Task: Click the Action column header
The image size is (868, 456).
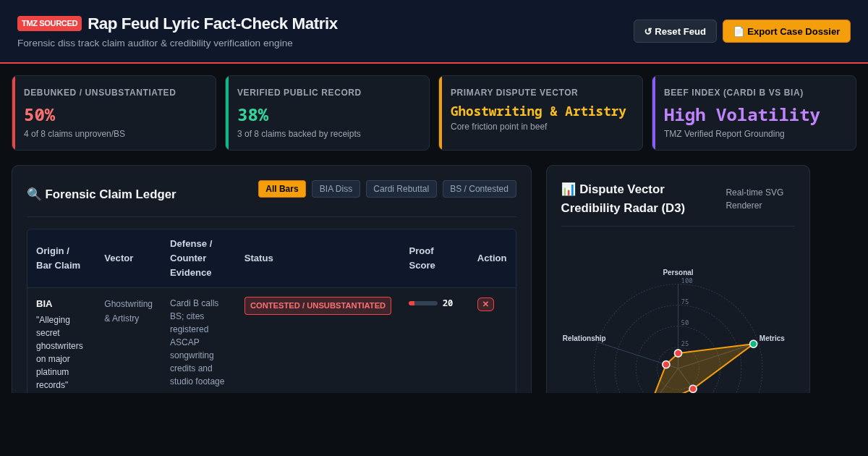Action: tap(492, 258)
